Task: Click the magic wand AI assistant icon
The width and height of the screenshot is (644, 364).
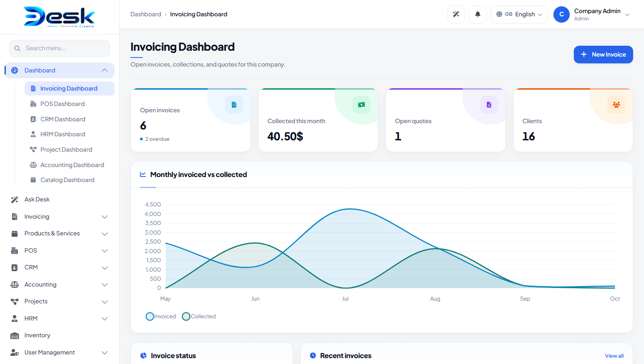Action: point(456,14)
